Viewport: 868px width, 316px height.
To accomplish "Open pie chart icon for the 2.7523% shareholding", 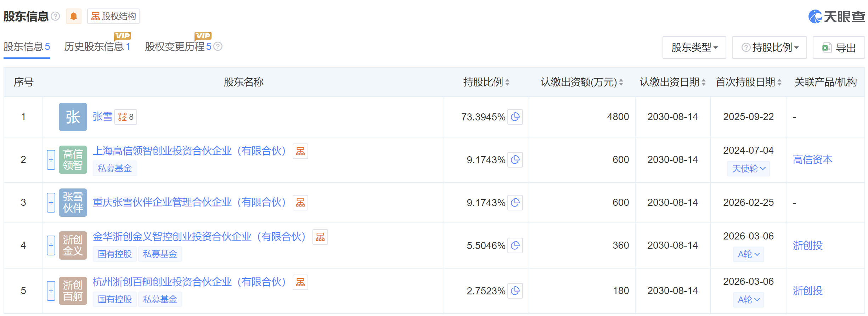I will click(x=515, y=291).
